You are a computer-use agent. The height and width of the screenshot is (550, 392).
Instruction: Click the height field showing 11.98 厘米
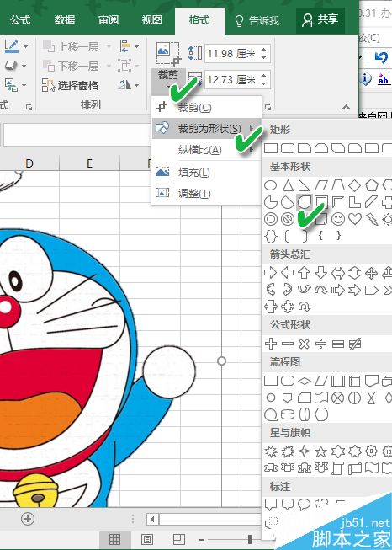point(232,53)
